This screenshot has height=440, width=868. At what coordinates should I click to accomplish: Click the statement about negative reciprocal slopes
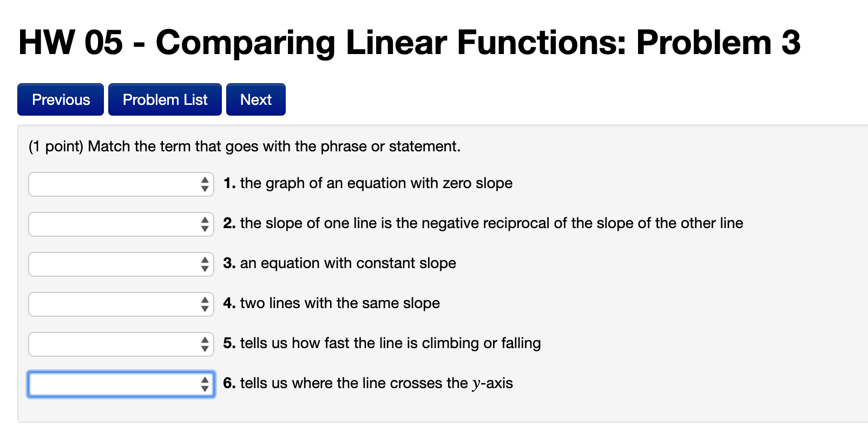[x=483, y=223]
